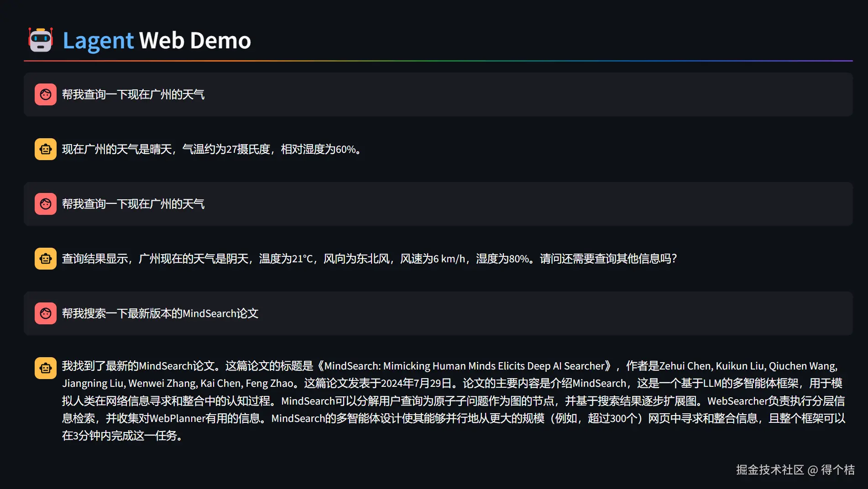Click the second "帮我查询一下现在广州的天气" message text

pos(133,204)
